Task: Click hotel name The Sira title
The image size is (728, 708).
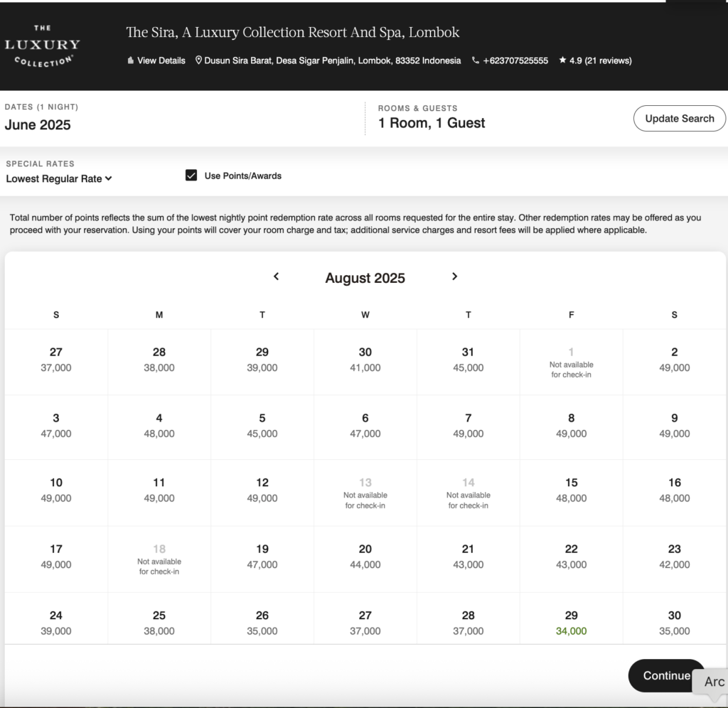Action: tap(292, 33)
